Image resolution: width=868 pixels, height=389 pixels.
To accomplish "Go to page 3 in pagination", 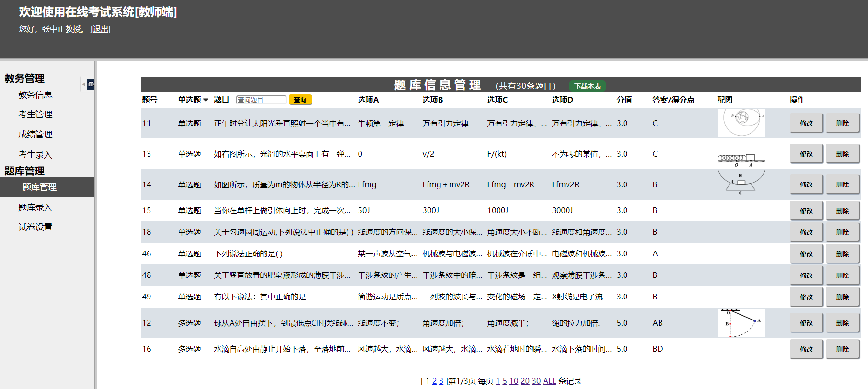I will click(x=441, y=381).
